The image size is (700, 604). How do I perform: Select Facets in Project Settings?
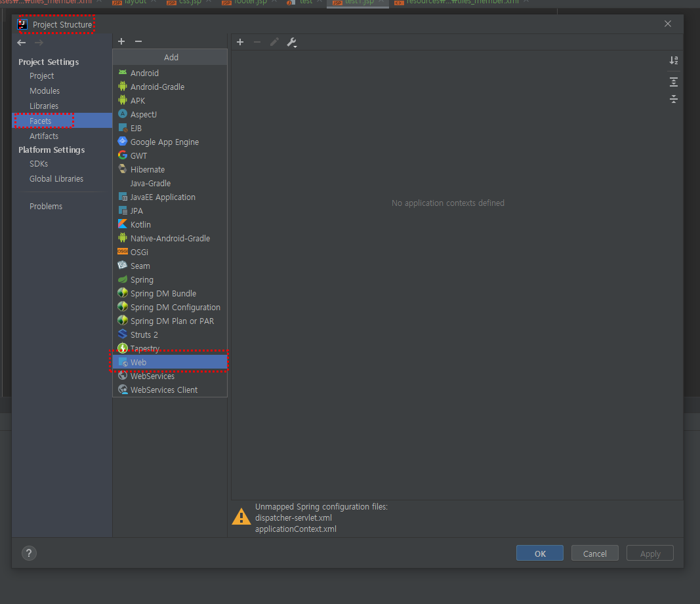62,121
